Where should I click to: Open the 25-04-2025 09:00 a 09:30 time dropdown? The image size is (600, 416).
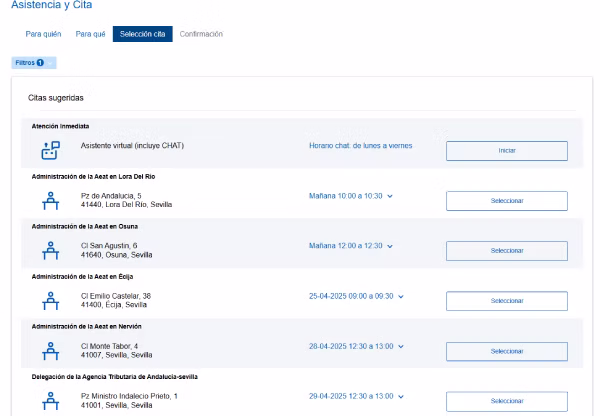pyautogui.click(x=402, y=296)
